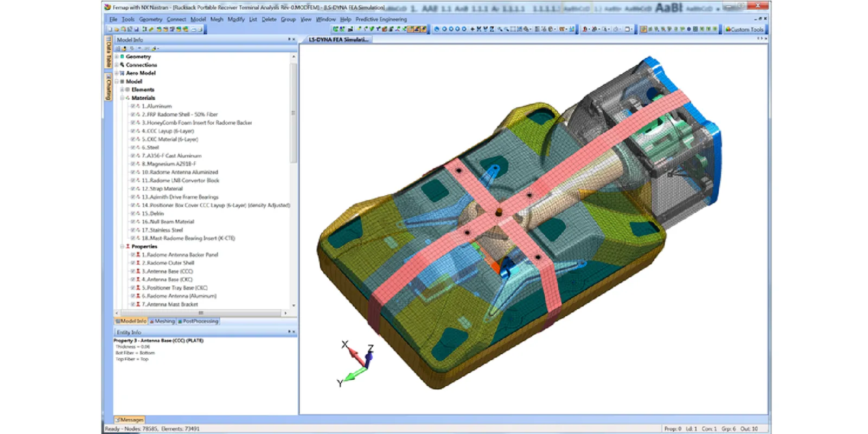
Task: Click the Zoom In magnifier icon
Action: point(500,29)
